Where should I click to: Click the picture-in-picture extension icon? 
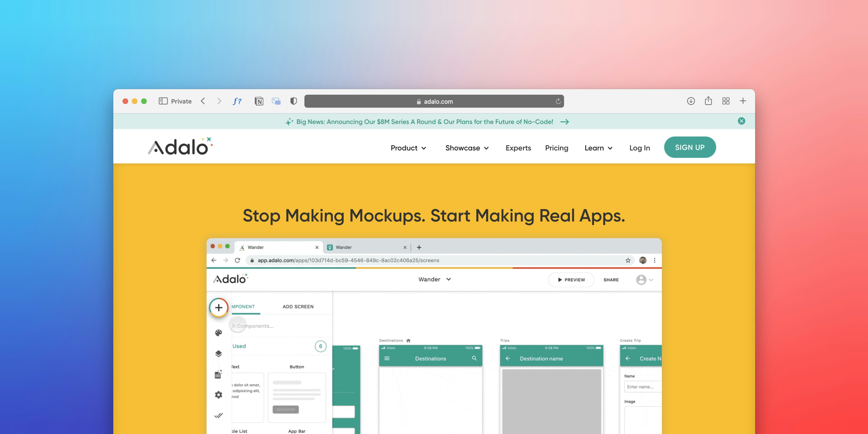(x=276, y=101)
